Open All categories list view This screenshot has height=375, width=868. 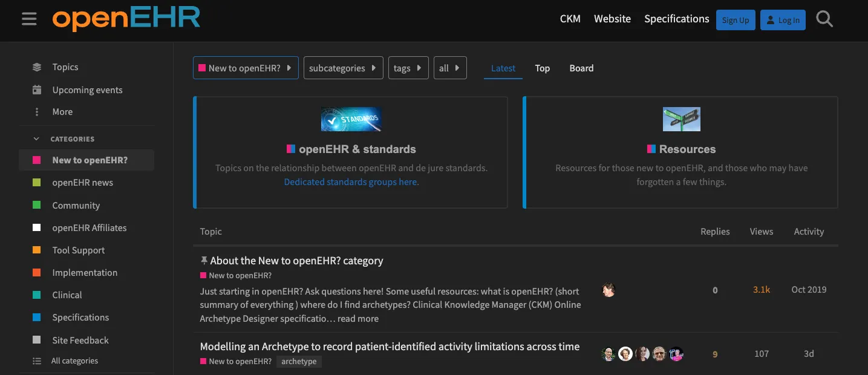click(x=74, y=360)
